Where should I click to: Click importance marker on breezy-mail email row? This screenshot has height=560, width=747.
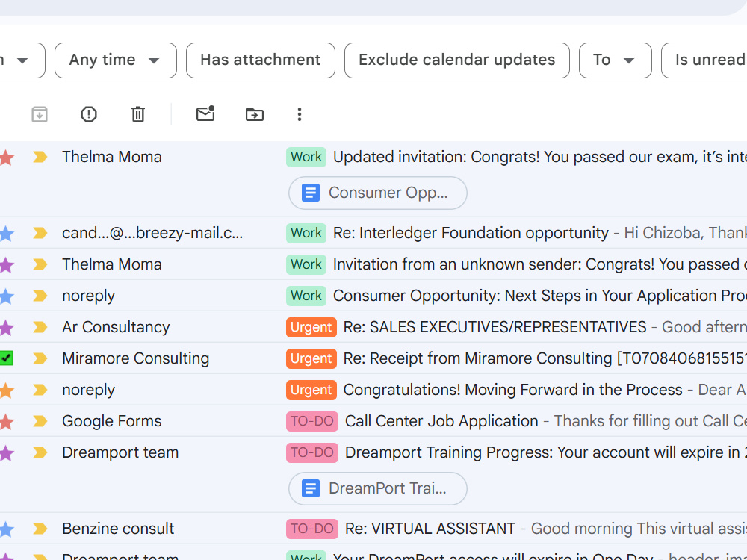[40, 233]
